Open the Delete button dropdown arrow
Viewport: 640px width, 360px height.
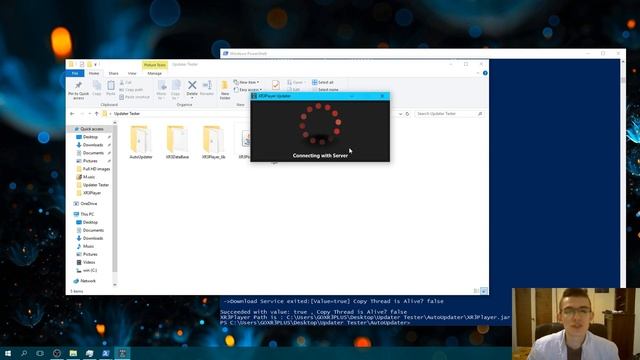pyautogui.click(x=192, y=98)
